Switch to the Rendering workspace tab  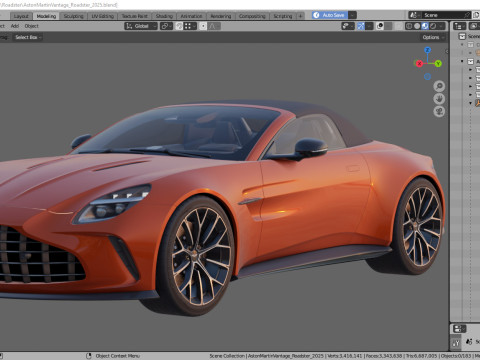coord(221,16)
